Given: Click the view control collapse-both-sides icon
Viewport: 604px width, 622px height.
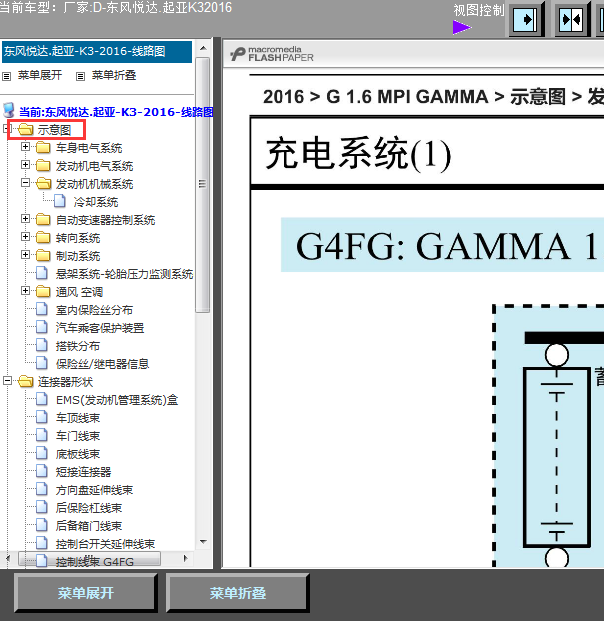Looking at the screenshot, I should (570, 19).
